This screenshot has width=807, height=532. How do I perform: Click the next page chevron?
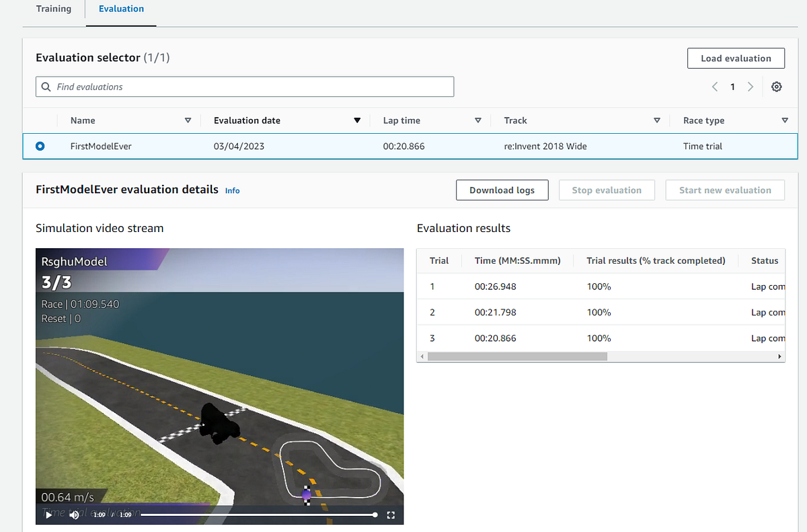click(x=750, y=87)
